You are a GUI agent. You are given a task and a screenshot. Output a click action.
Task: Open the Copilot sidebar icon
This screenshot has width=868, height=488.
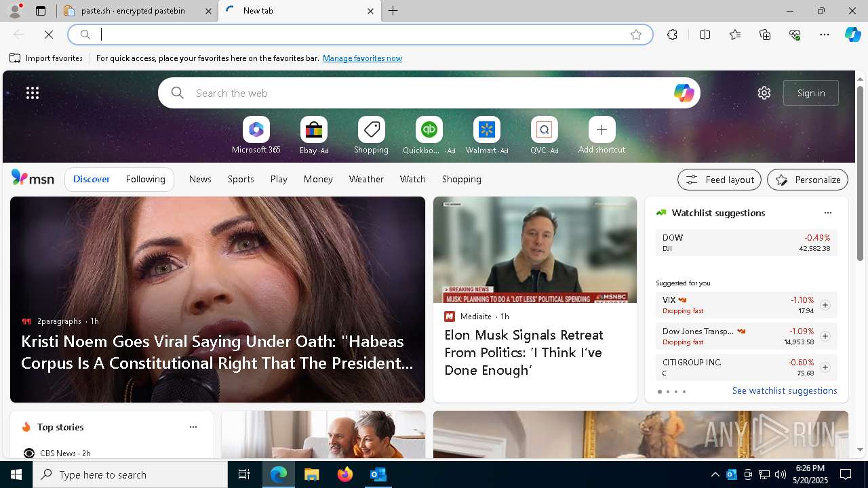852,35
